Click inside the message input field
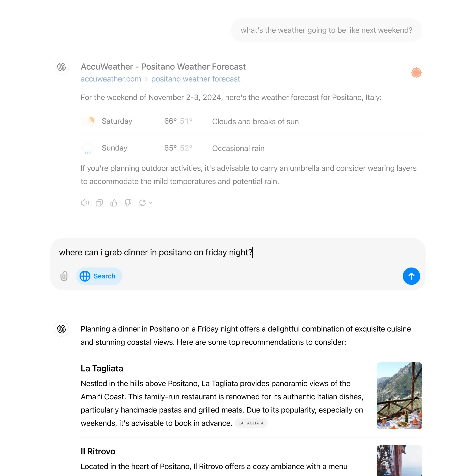 click(238, 252)
